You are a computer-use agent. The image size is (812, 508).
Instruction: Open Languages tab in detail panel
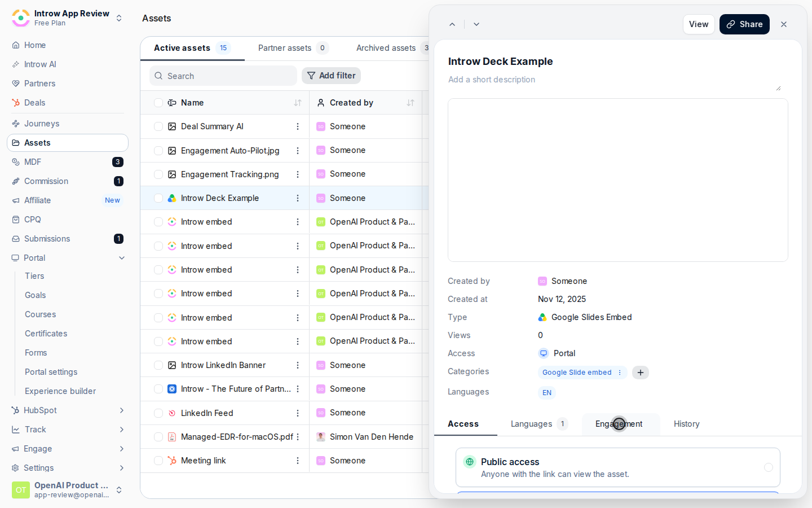[539, 424]
